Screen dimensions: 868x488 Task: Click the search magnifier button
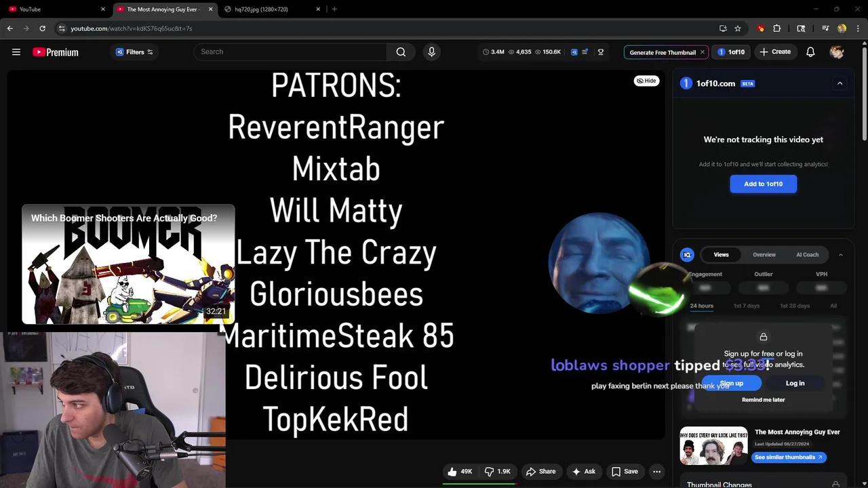pyautogui.click(x=401, y=52)
